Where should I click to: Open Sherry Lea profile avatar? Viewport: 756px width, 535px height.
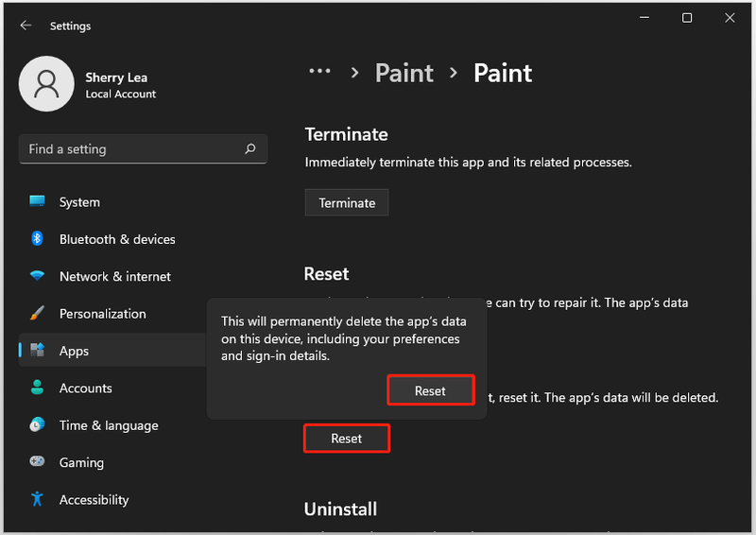pos(46,84)
